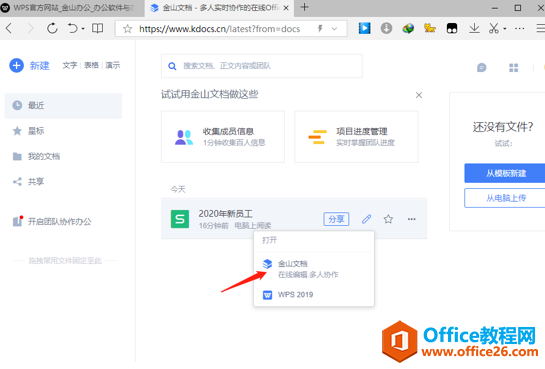545x369 pixels.
Task: Create new 表格 spreadsheet
Action: click(x=91, y=65)
